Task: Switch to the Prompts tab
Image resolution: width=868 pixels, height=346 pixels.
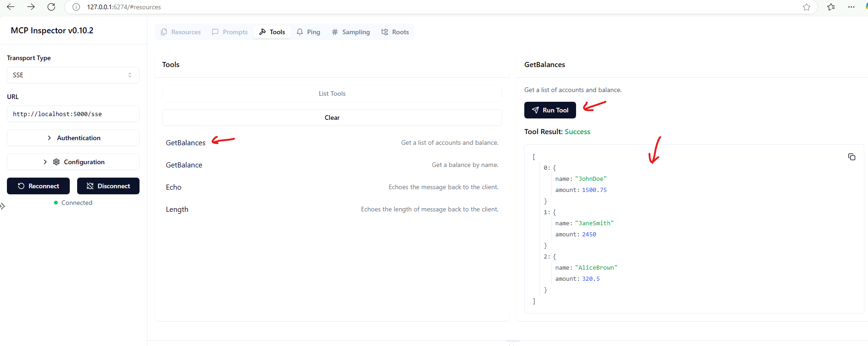Action: point(230,32)
